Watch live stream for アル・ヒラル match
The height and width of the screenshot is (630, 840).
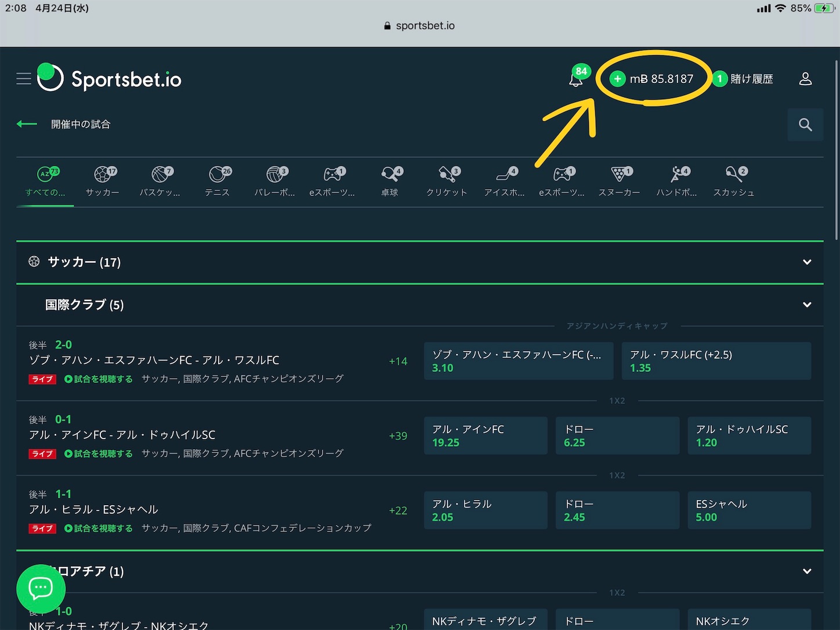click(99, 528)
